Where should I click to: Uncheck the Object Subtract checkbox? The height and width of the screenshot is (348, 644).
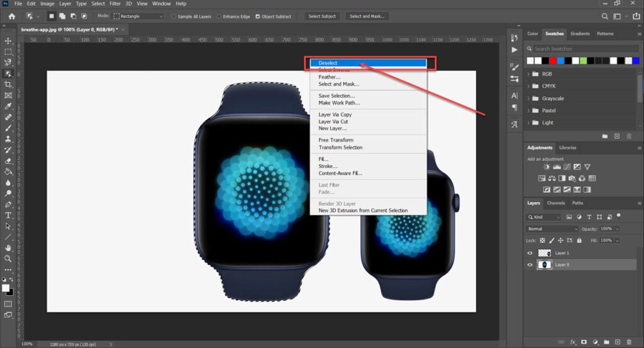tap(258, 16)
